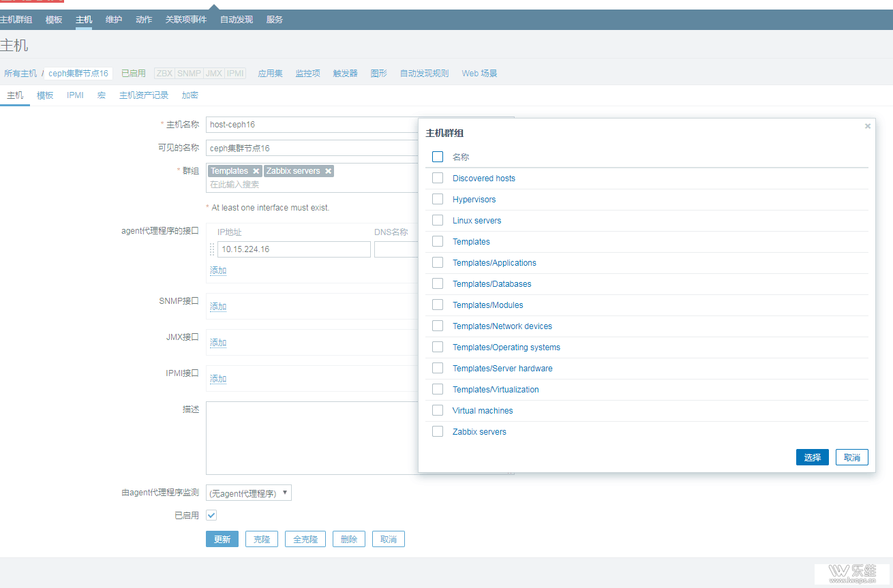The height and width of the screenshot is (588, 893).
Task: Click 取消 in the host groups popup
Action: (852, 457)
